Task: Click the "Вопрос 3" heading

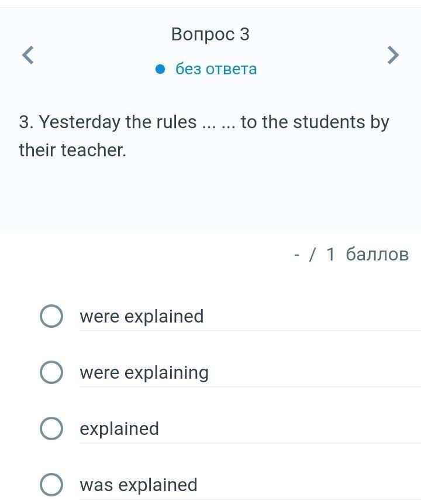Action: (x=210, y=35)
